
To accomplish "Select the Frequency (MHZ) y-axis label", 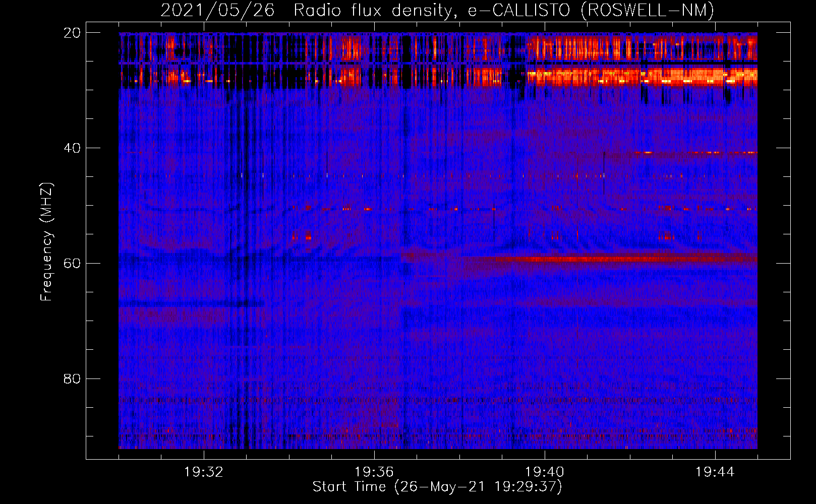I will coord(46,241).
